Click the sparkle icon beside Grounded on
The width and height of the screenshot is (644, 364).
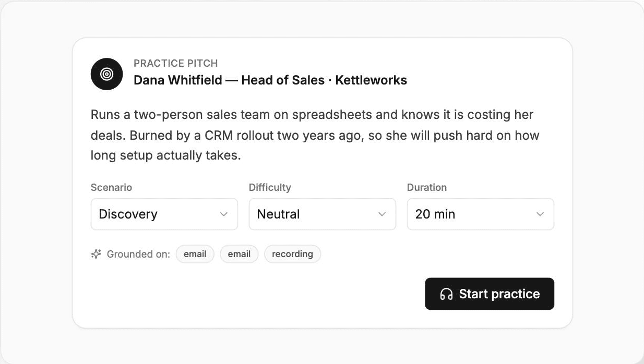[x=96, y=254]
